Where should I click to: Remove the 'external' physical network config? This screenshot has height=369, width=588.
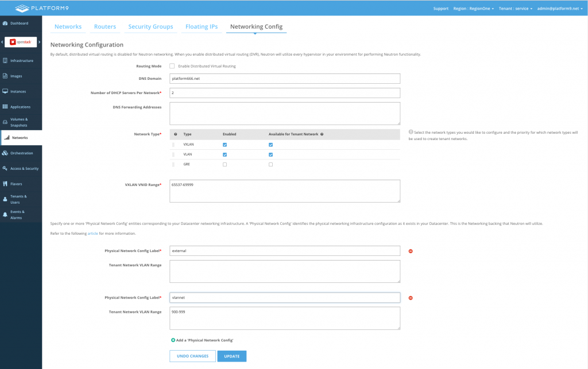point(411,251)
